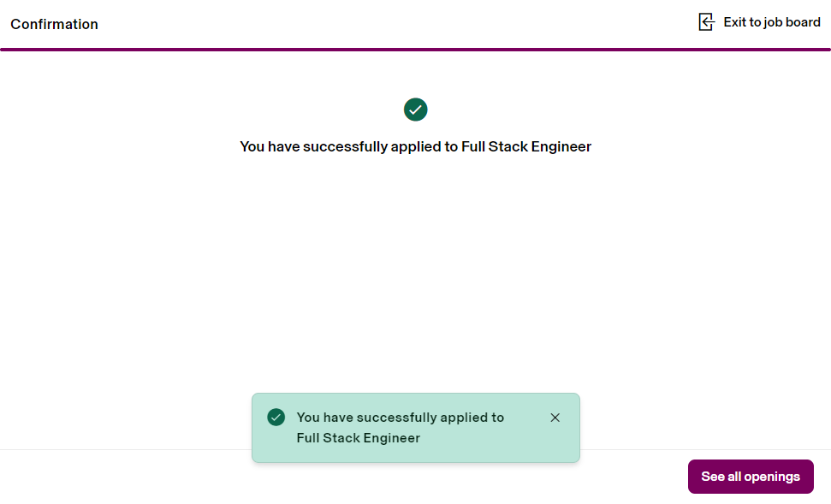Click the exit door arrow icon
Viewport: 831px width, 504px height.
tap(706, 22)
